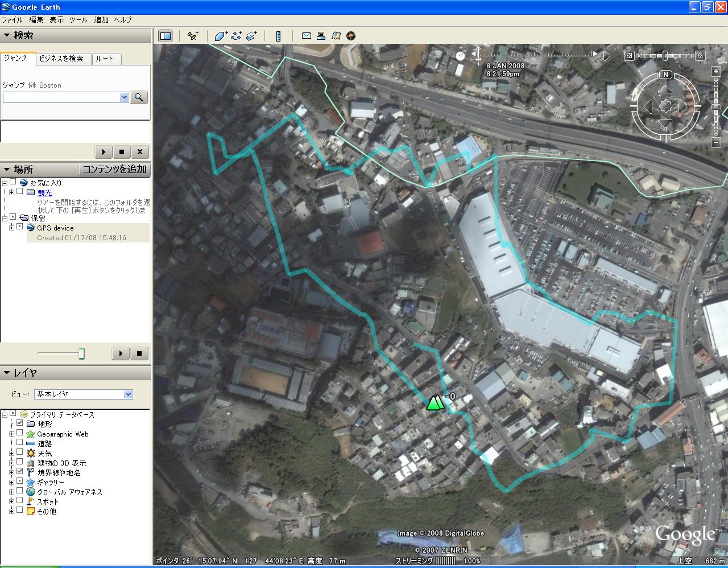Click the print icon in toolbar
The image size is (728, 568).
pyautogui.click(x=321, y=36)
